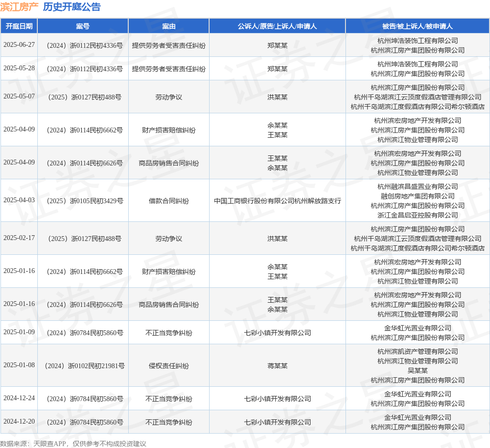Click the 借款合同纠纷 cause cell
Image resolution: width=490 pixels, height=448 pixels.
(x=169, y=201)
